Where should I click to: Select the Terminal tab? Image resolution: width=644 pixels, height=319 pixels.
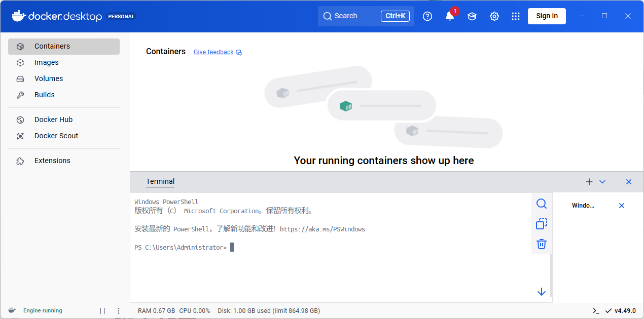click(160, 182)
